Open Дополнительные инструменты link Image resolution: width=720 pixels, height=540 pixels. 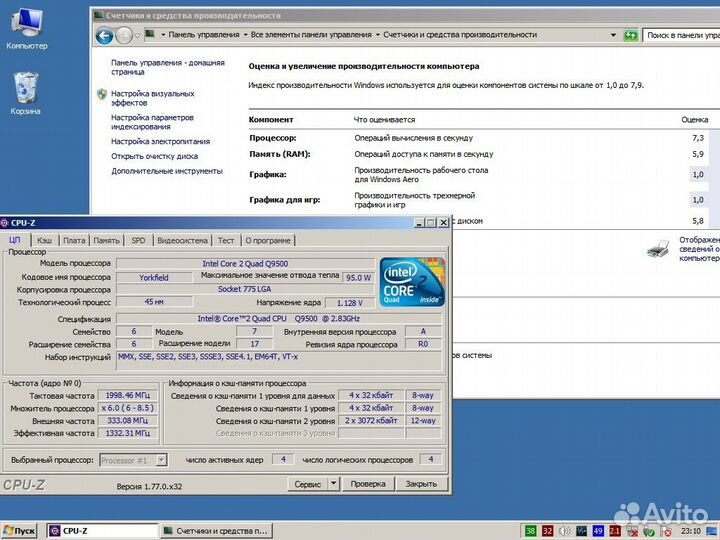point(167,171)
